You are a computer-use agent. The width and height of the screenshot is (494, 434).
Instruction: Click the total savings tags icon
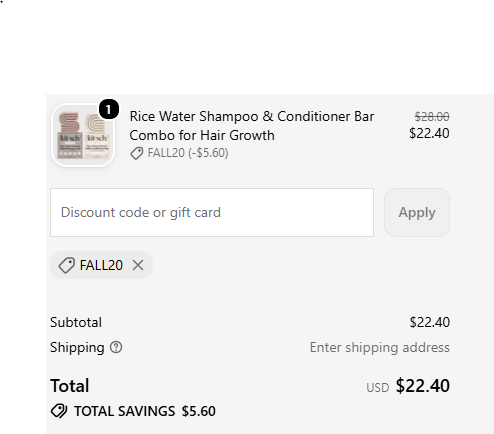click(x=59, y=411)
